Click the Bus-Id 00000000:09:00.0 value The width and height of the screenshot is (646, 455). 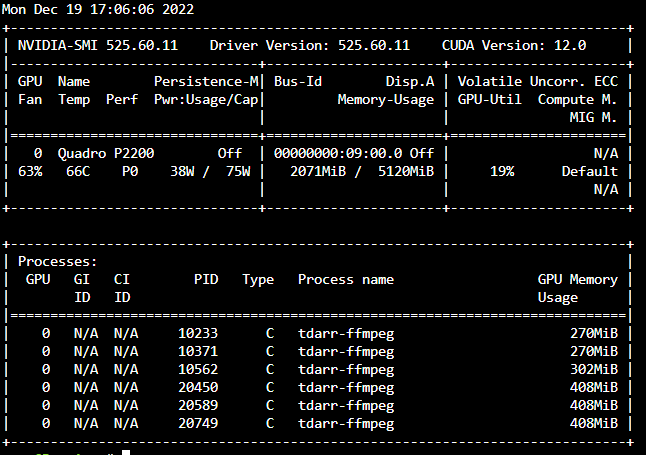(x=338, y=153)
